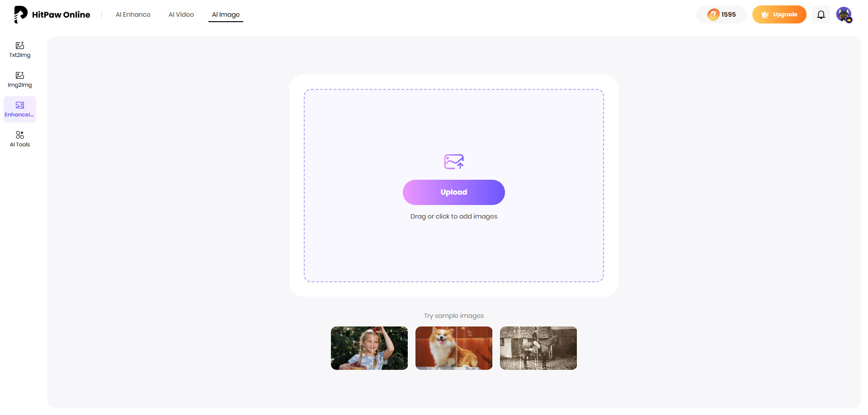Check coin balance showing 1595
Screen dimensions: 868x415
(722, 14)
